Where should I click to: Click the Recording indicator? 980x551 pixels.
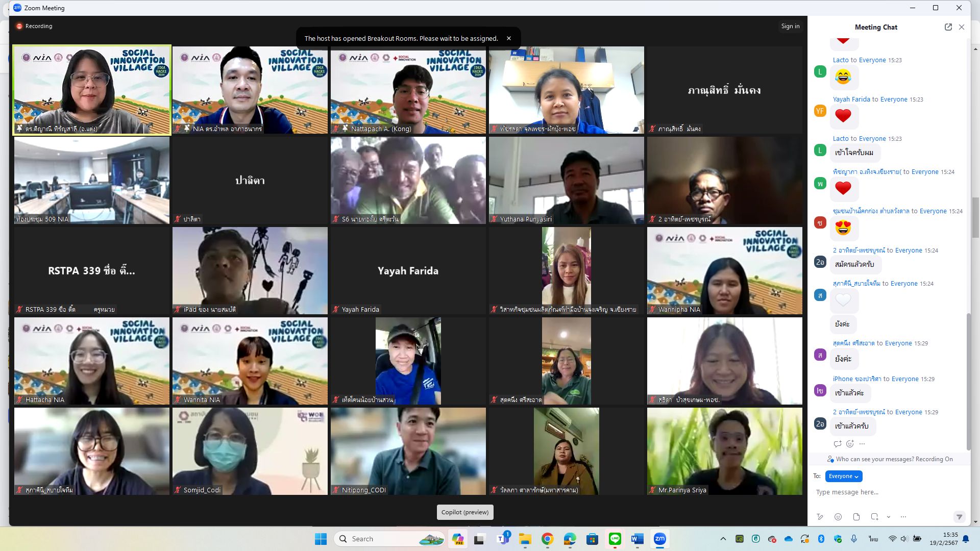coord(34,26)
